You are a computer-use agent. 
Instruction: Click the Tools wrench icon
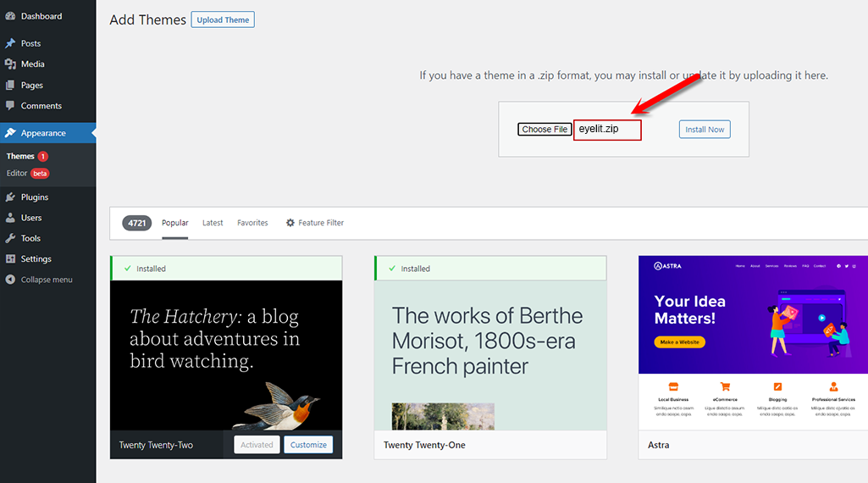click(x=10, y=239)
